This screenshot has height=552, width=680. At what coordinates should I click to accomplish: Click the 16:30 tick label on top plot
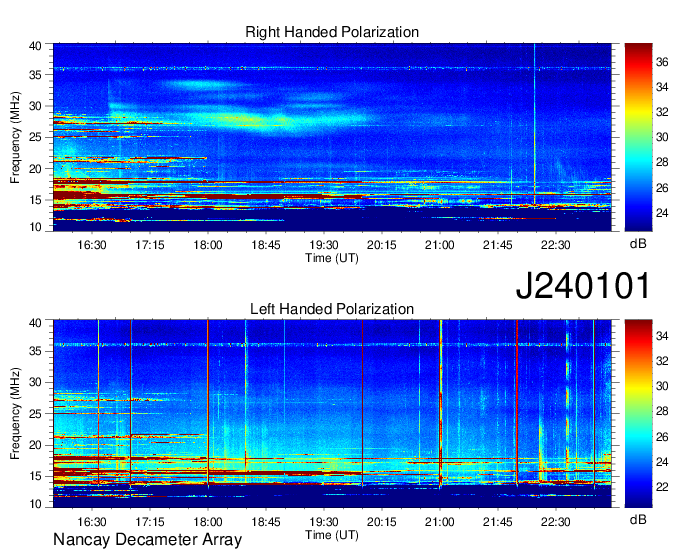point(92,245)
